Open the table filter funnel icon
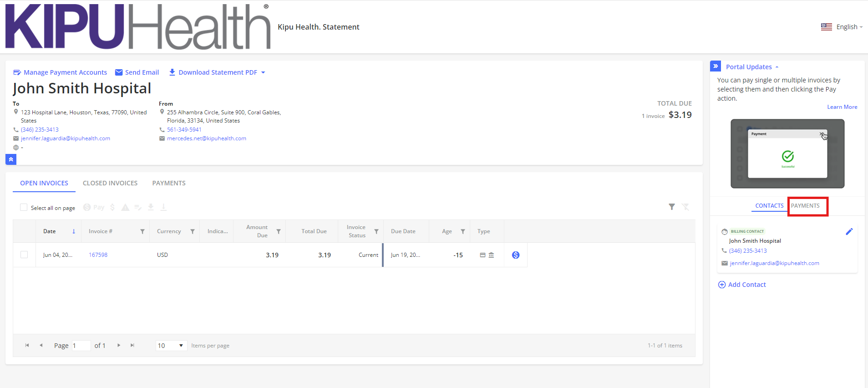This screenshot has width=868, height=388. pyautogui.click(x=672, y=207)
